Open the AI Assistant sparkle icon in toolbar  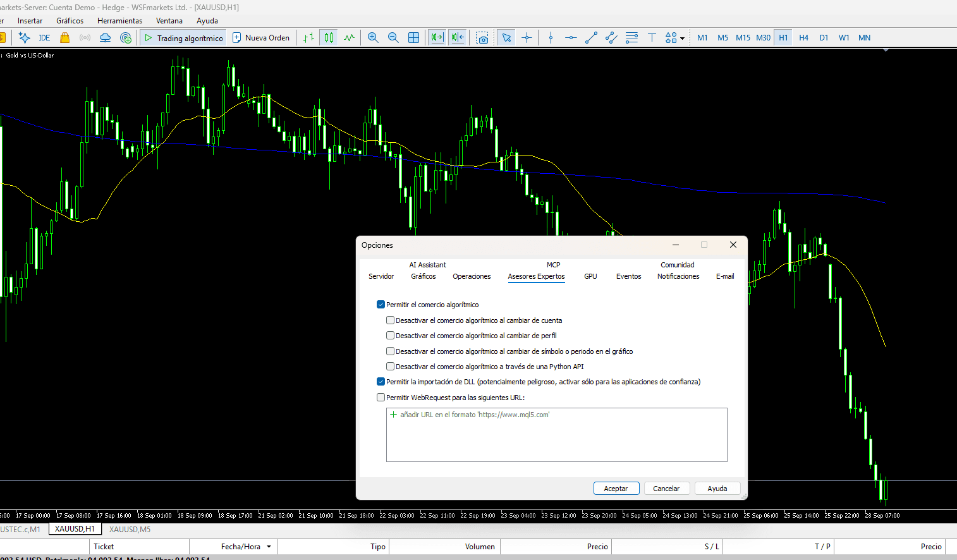(x=25, y=38)
